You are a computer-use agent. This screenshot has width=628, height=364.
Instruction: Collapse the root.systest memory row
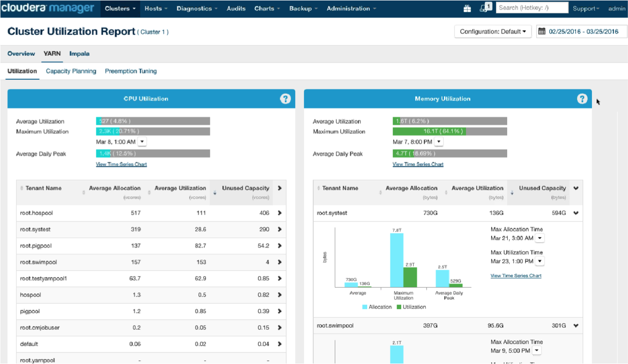point(576,213)
